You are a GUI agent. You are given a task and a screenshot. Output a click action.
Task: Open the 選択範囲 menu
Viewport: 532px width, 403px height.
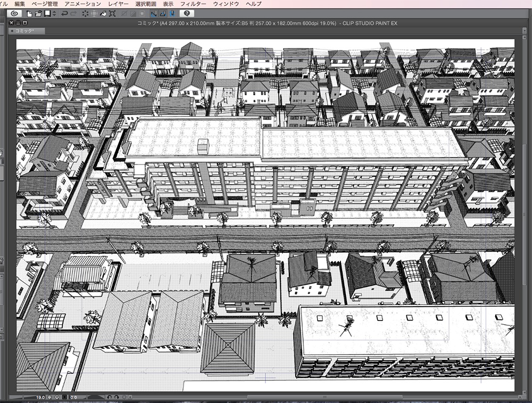[146, 4]
